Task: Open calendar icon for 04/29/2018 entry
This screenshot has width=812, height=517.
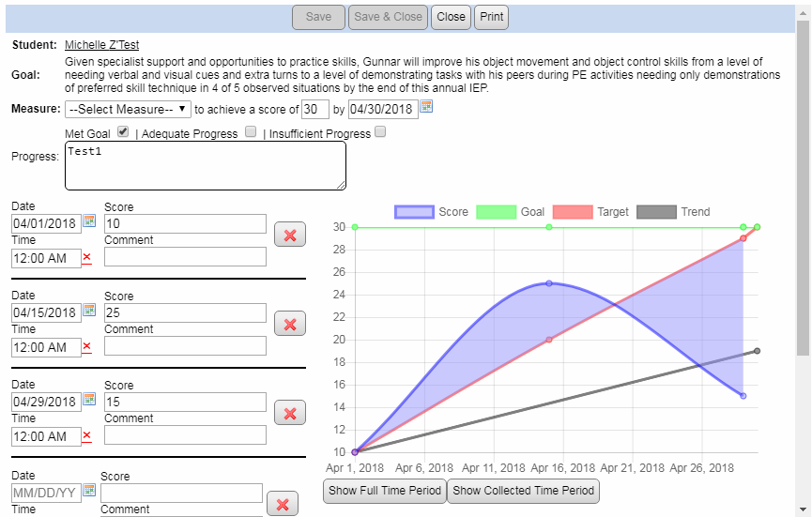Action: 90,400
